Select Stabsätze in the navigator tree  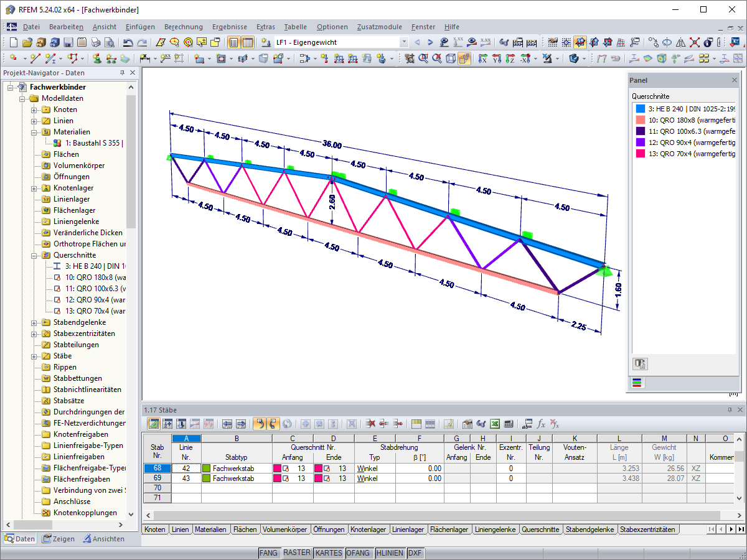pyautogui.click(x=69, y=401)
